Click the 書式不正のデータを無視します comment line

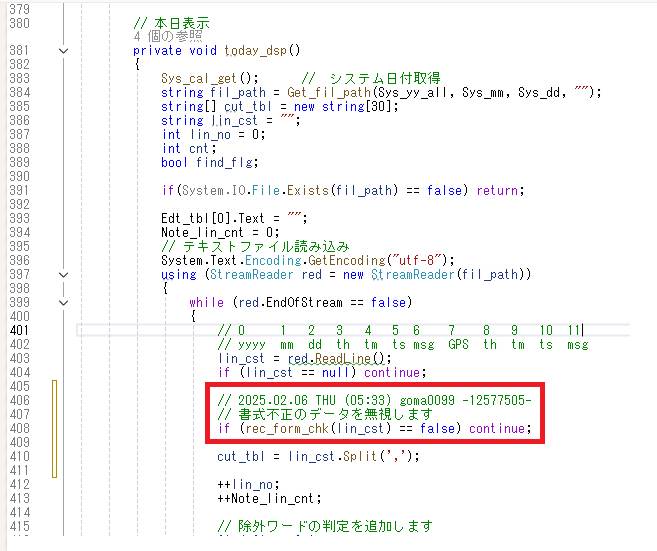click(324, 414)
